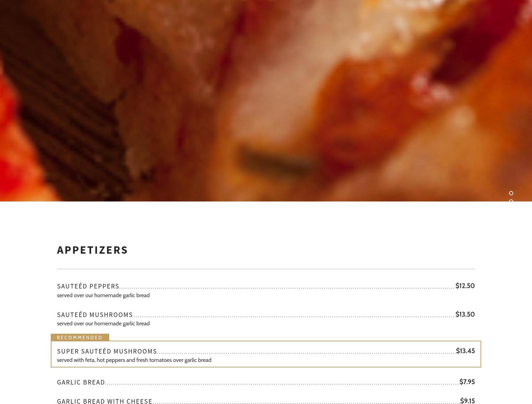The height and width of the screenshot is (404, 532).
Task: Select the first side navigation dot
Action: pos(511,193)
